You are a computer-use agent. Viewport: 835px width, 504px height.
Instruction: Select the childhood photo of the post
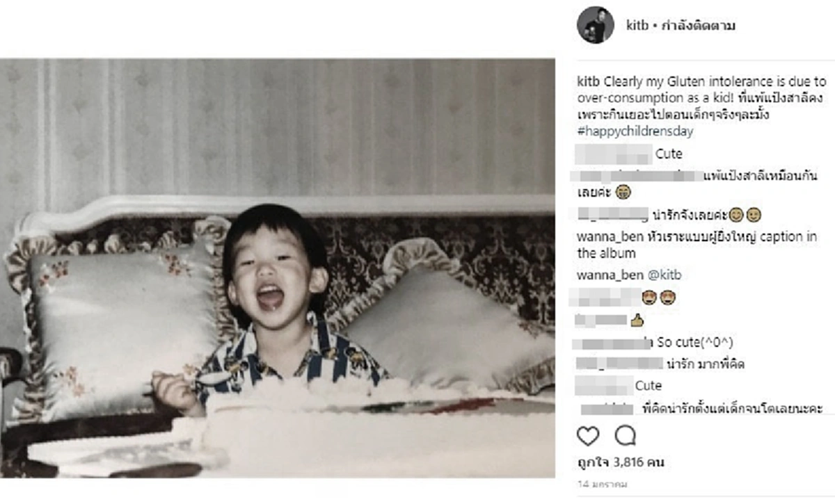pyautogui.click(x=278, y=268)
